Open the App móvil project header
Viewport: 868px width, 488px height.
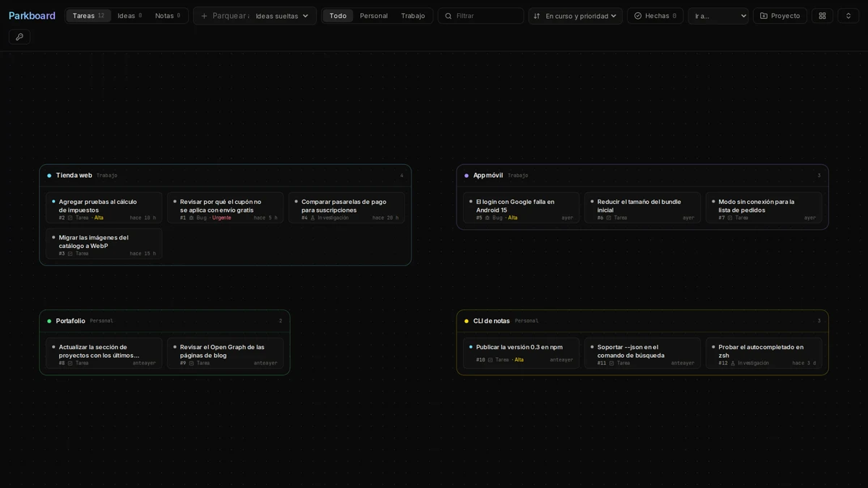tap(642, 176)
